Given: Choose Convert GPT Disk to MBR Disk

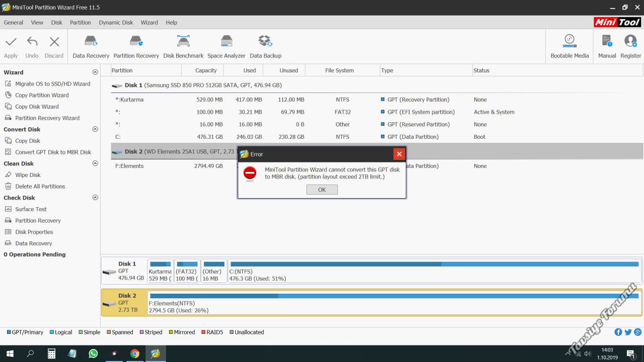Looking at the screenshot, I should click(53, 152).
